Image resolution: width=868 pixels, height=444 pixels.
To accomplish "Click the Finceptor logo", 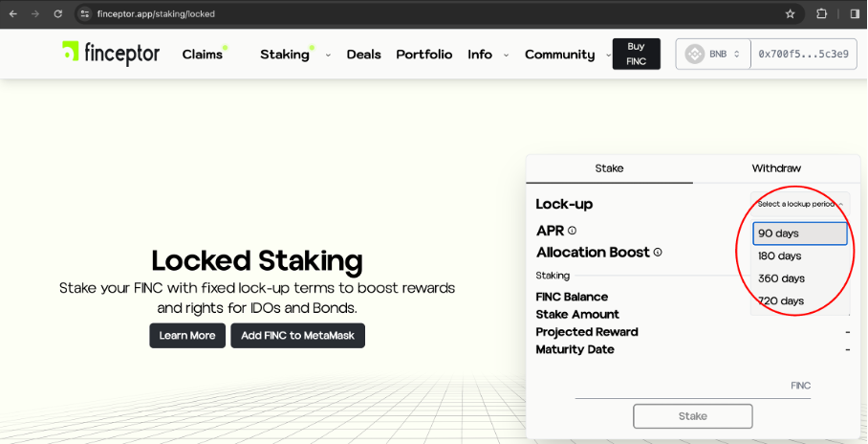I will coord(111,54).
